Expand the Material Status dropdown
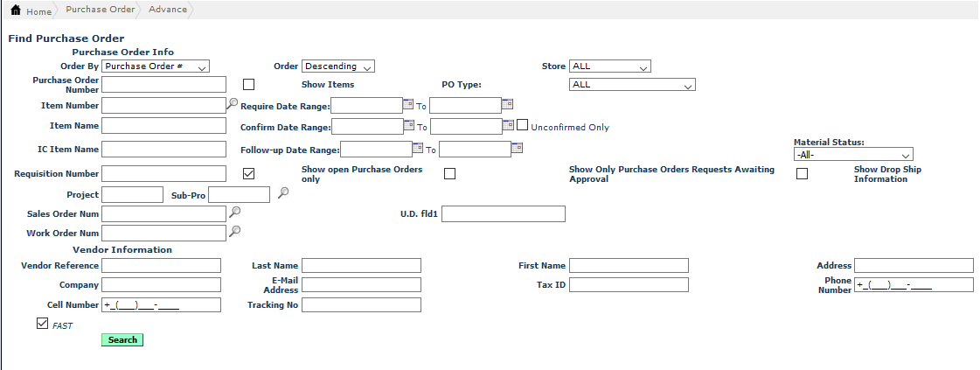This screenshot has height=370, width=980. click(852, 155)
